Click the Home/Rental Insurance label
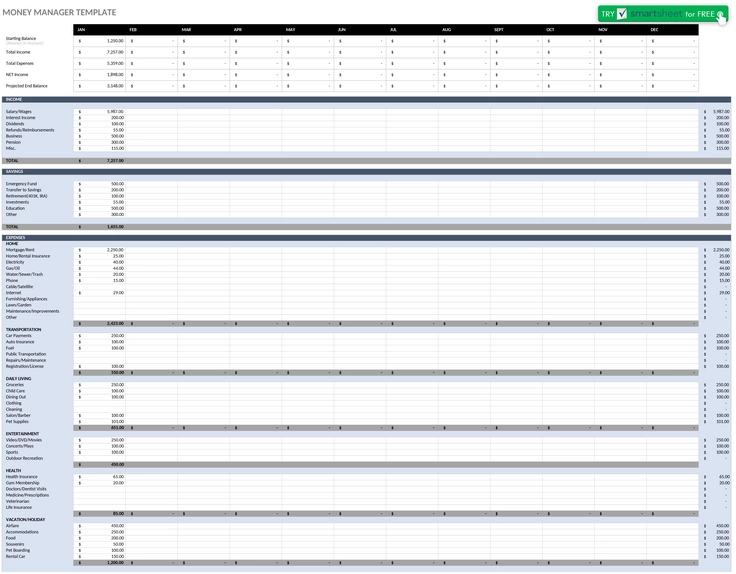Screen dimensions: 736x574 click(28, 256)
